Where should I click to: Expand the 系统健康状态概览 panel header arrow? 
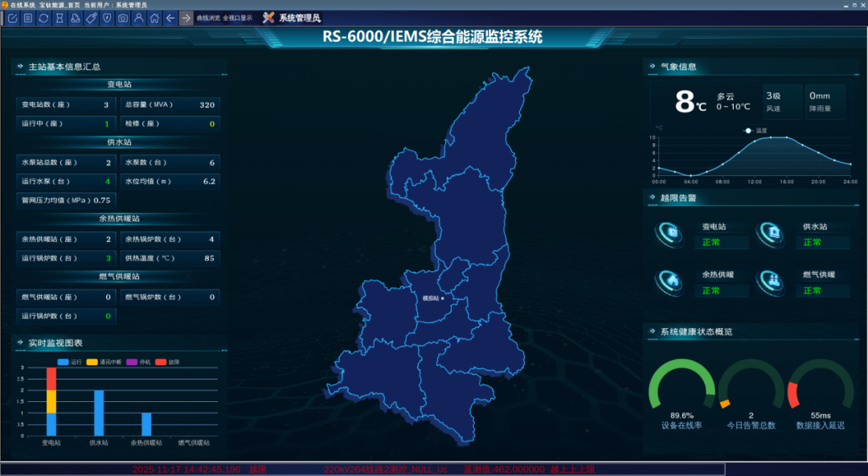coord(649,331)
